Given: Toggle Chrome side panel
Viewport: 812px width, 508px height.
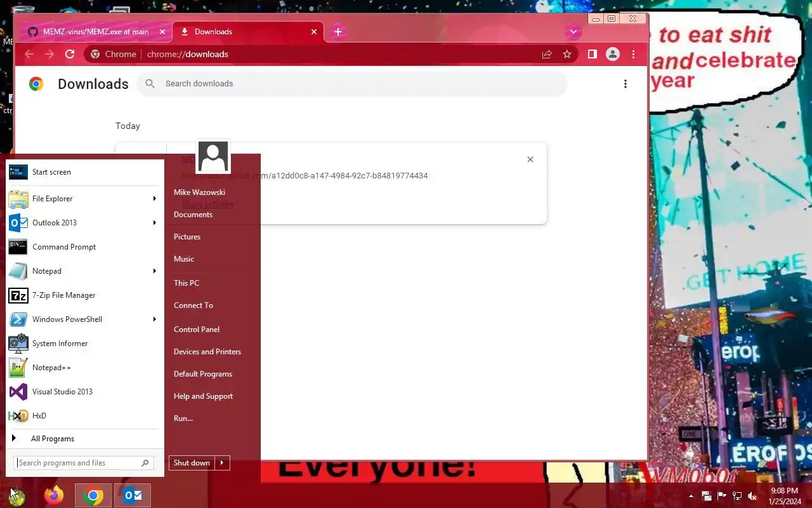Looking at the screenshot, I should pyautogui.click(x=592, y=54).
